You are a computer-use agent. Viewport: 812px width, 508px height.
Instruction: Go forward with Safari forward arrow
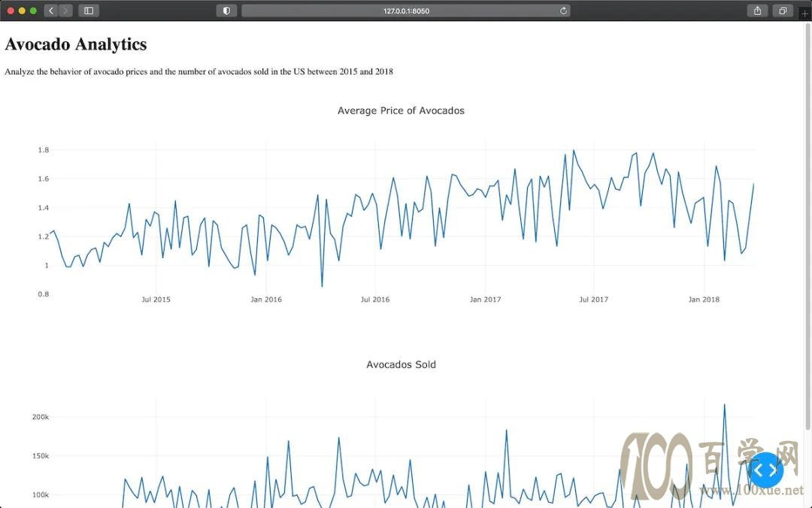65,11
